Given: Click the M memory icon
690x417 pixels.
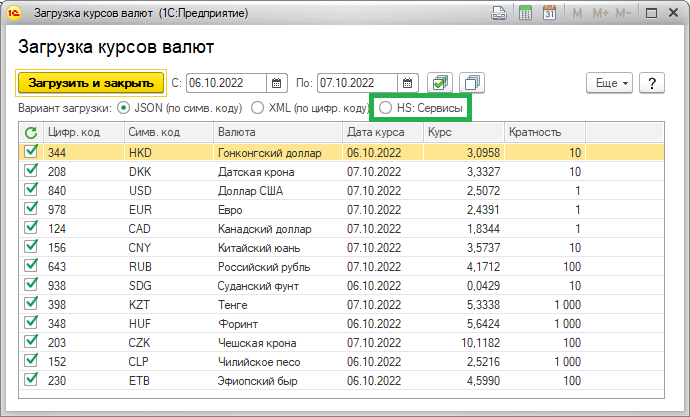Looking at the screenshot, I should coord(577,13).
